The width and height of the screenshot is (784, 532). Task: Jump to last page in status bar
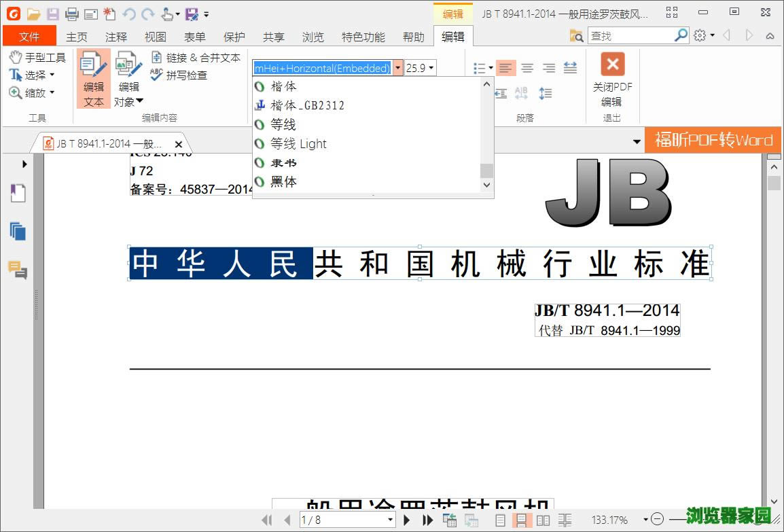[427, 520]
